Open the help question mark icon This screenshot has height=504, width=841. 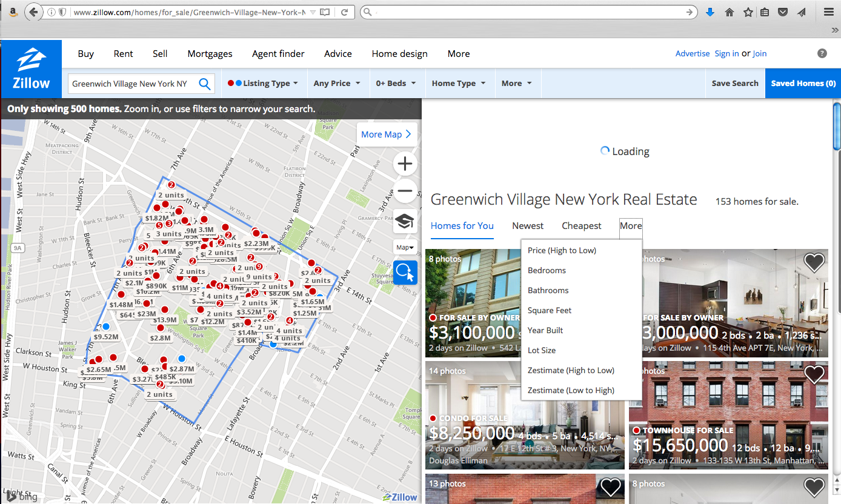(x=822, y=53)
